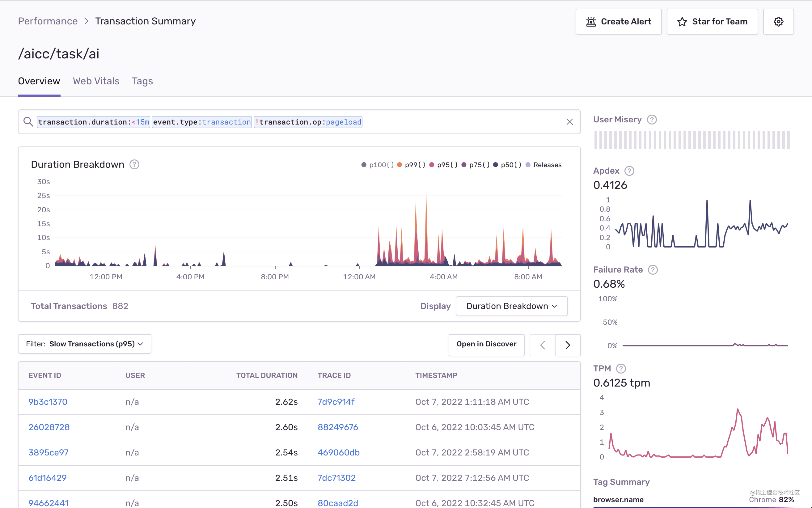Open event 3895ce97
The width and height of the screenshot is (812, 508).
(x=49, y=452)
